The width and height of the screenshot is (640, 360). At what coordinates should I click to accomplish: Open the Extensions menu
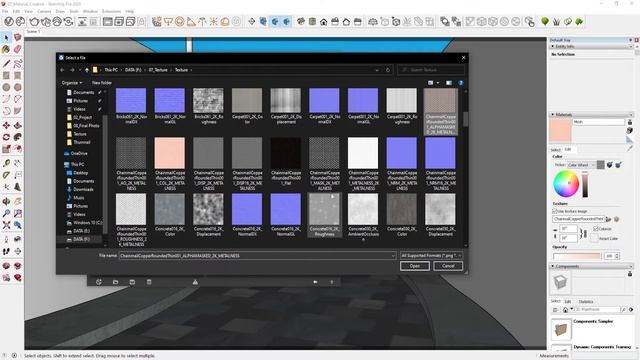tap(111, 11)
